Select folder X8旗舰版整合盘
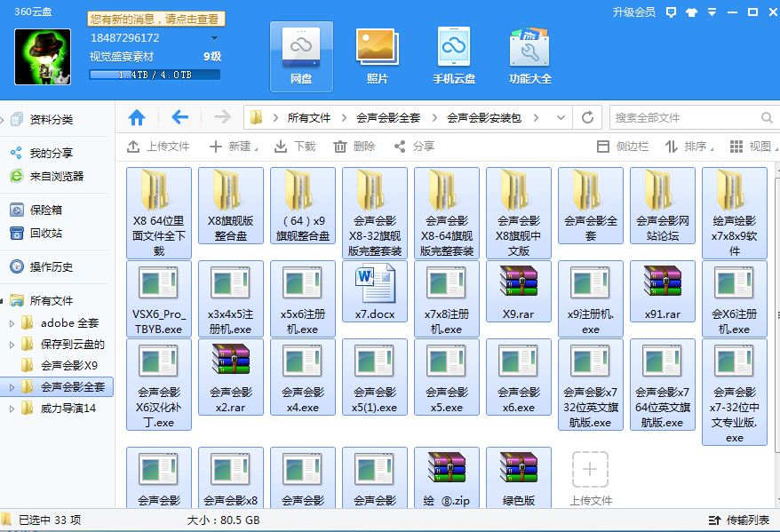The height and width of the screenshot is (532, 780). tap(231, 205)
